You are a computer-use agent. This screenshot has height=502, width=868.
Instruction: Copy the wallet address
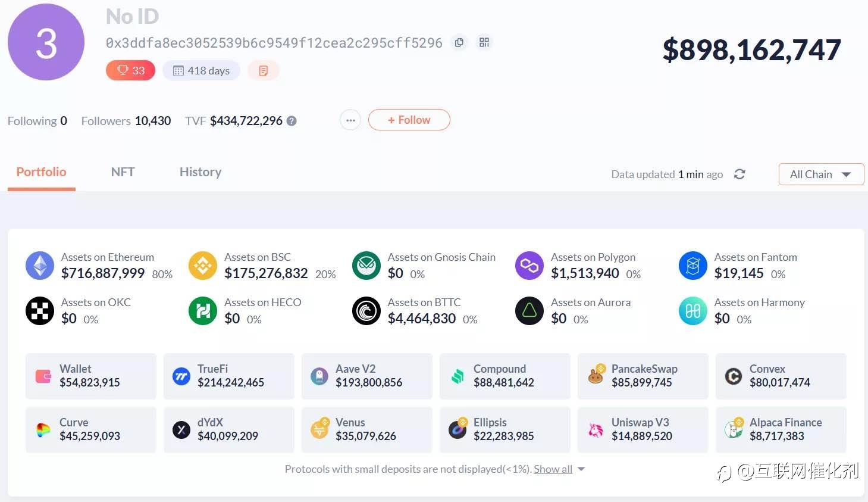tap(459, 43)
